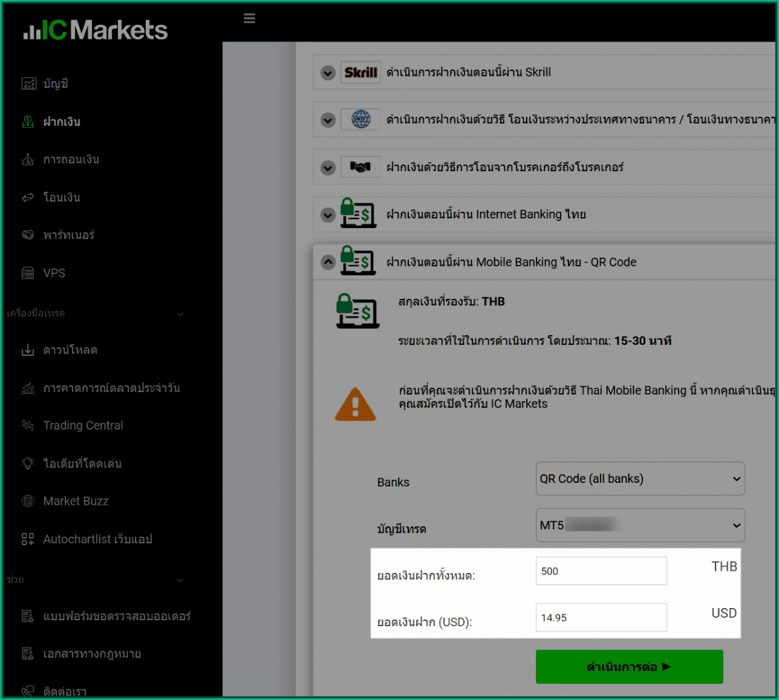Open Market Buzz link
This screenshot has width=779, height=700.
[76, 501]
